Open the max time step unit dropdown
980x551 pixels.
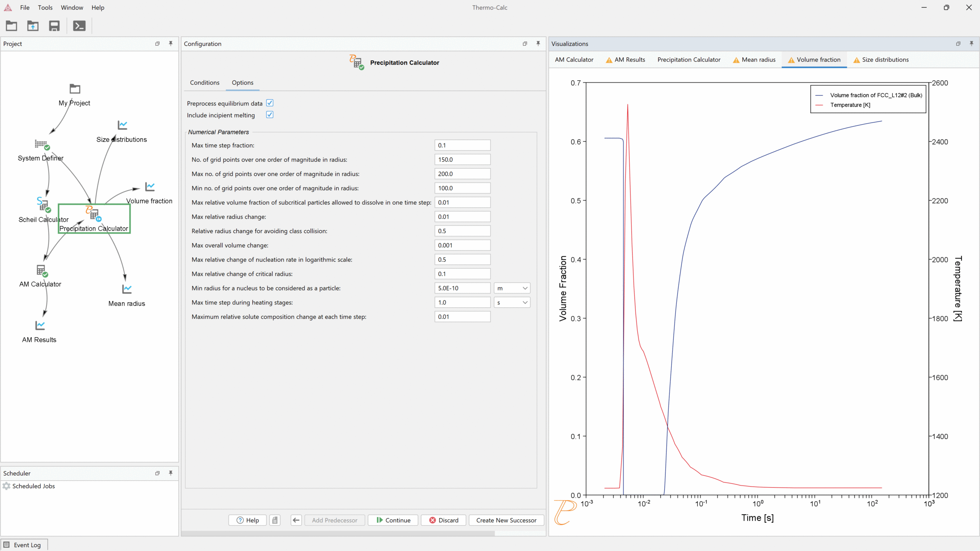point(512,302)
